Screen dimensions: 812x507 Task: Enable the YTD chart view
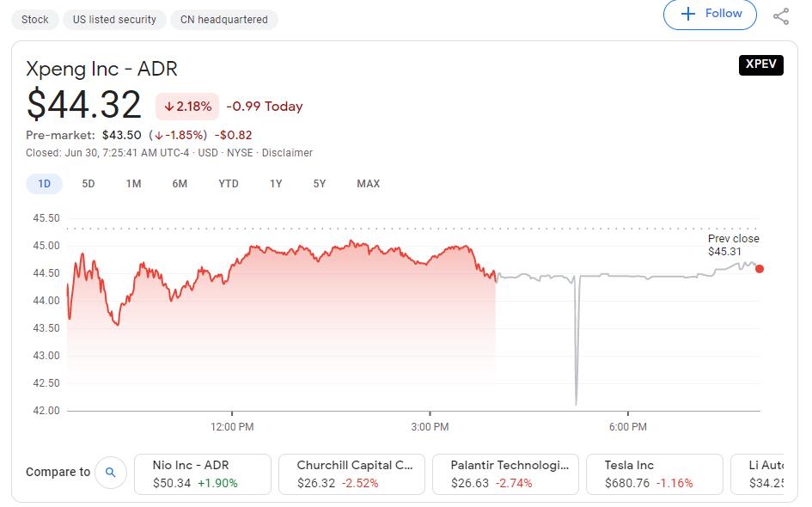click(229, 183)
